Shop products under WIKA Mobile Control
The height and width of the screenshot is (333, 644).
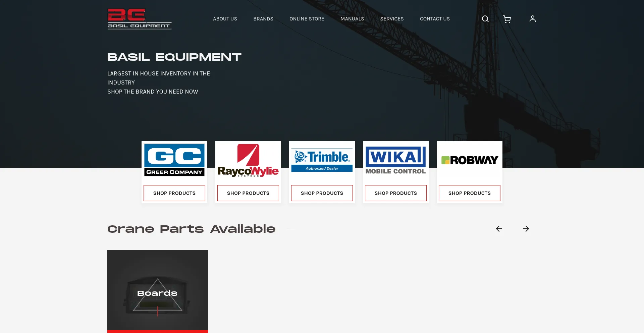pos(396,193)
